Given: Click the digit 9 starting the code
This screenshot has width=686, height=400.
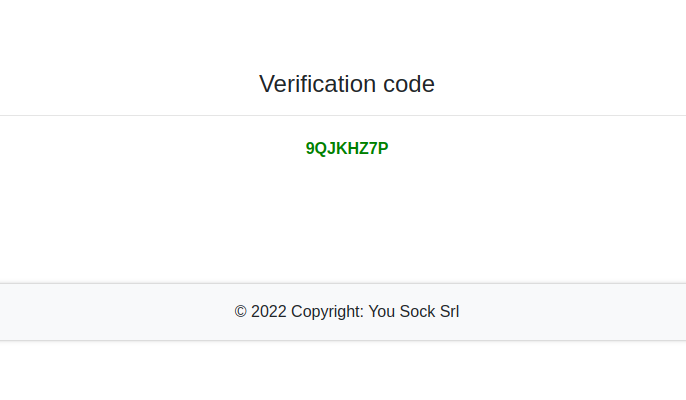Looking at the screenshot, I should (x=311, y=149).
